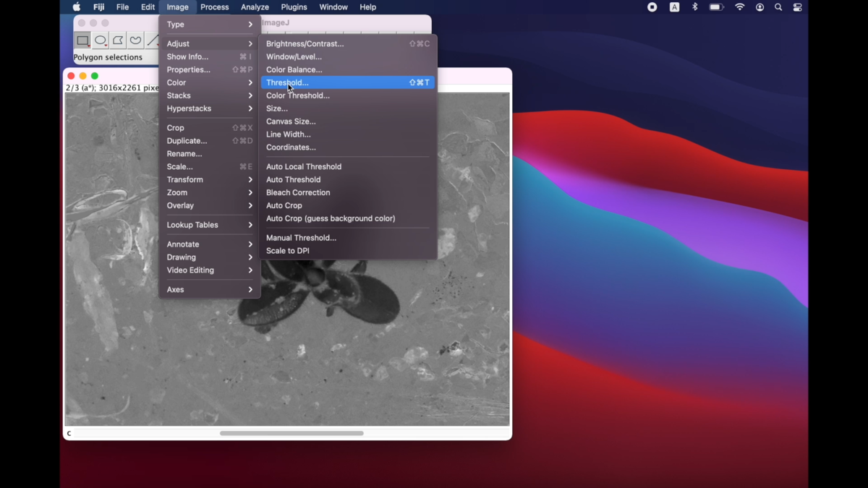Open Show Info... for image
The image size is (868, 488).
(x=209, y=56)
